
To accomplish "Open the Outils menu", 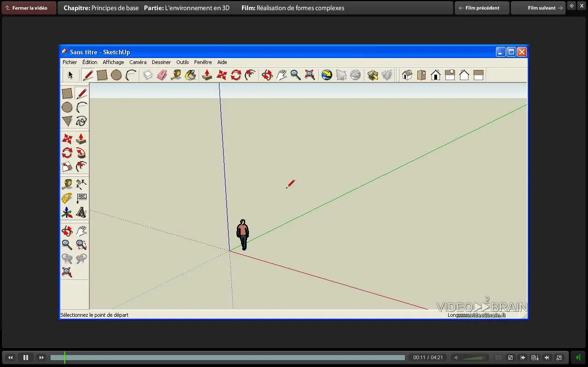I will (x=182, y=62).
